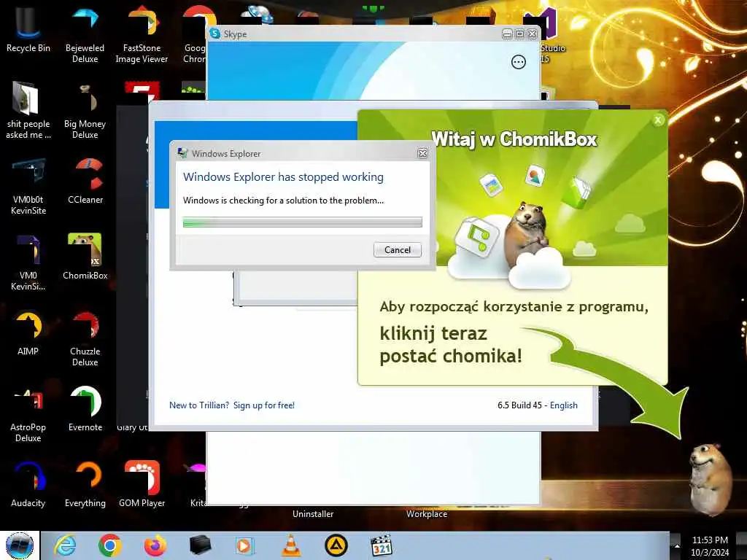Open VM0b0t KevinSite desktop icon
This screenshot has width=747, height=560.
(x=28, y=187)
